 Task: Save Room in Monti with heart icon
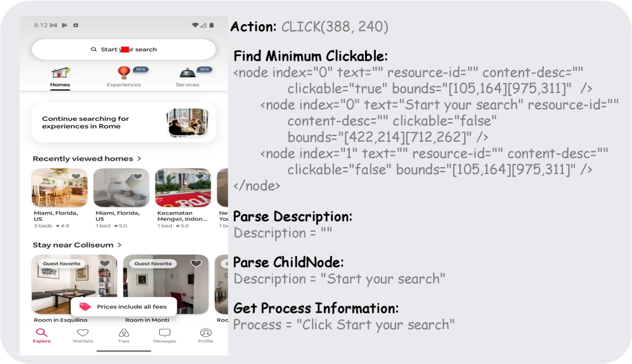tap(197, 263)
